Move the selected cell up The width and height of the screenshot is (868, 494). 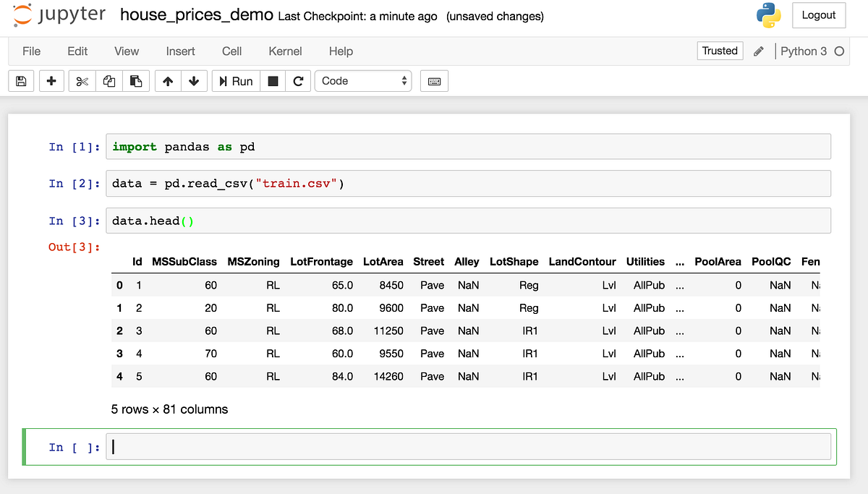(x=167, y=81)
